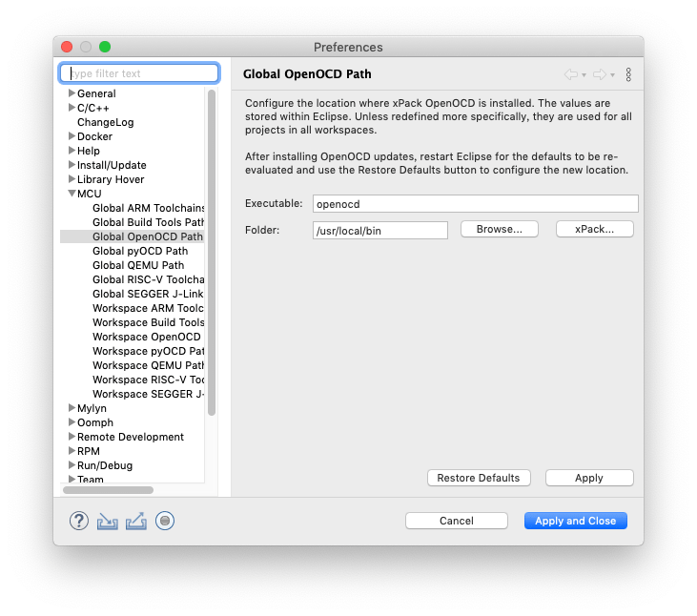Select Workspace RISC-V Toolchains item
This screenshot has width=697, height=616.
tap(148, 380)
